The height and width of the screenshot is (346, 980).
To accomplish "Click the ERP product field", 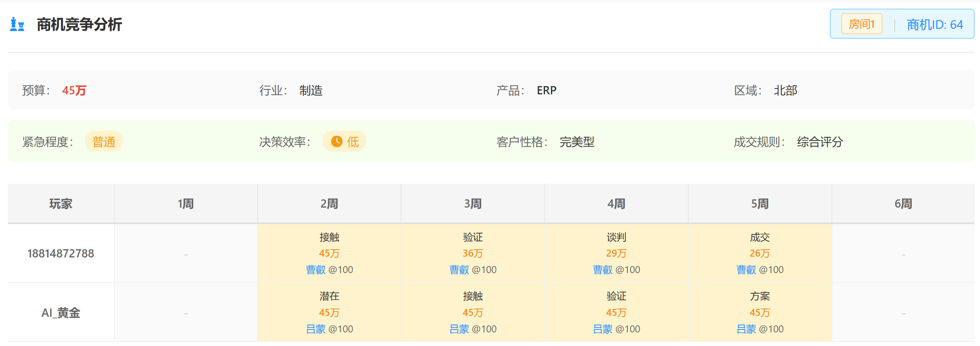I will coord(546,90).
